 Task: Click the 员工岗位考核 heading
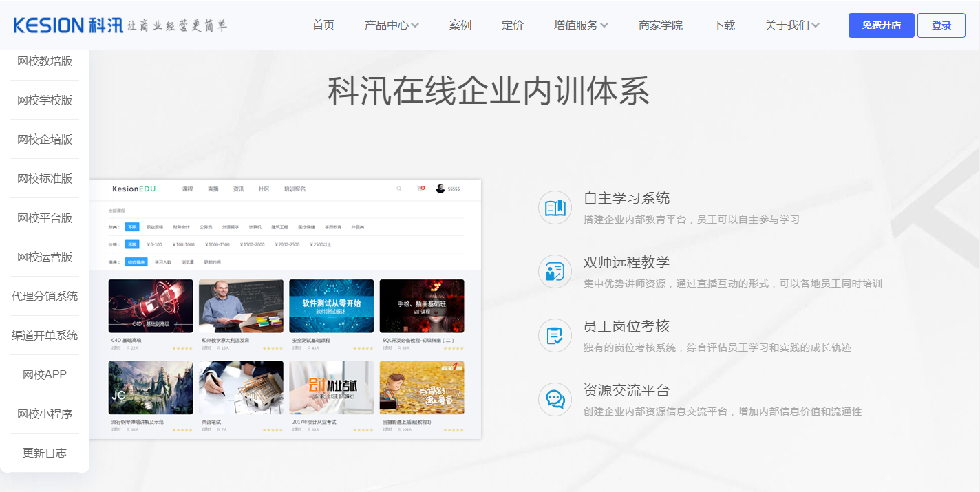pyautogui.click(x=626, y=327)
